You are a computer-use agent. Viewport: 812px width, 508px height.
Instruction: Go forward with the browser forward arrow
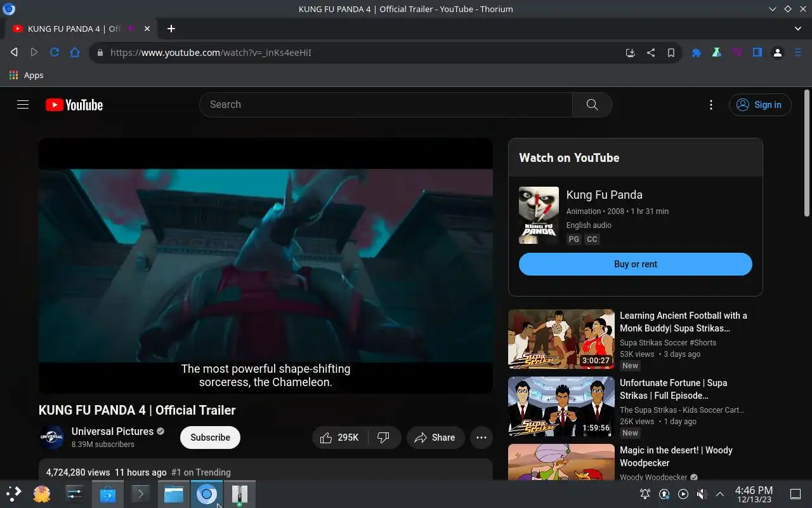[34, 53]
